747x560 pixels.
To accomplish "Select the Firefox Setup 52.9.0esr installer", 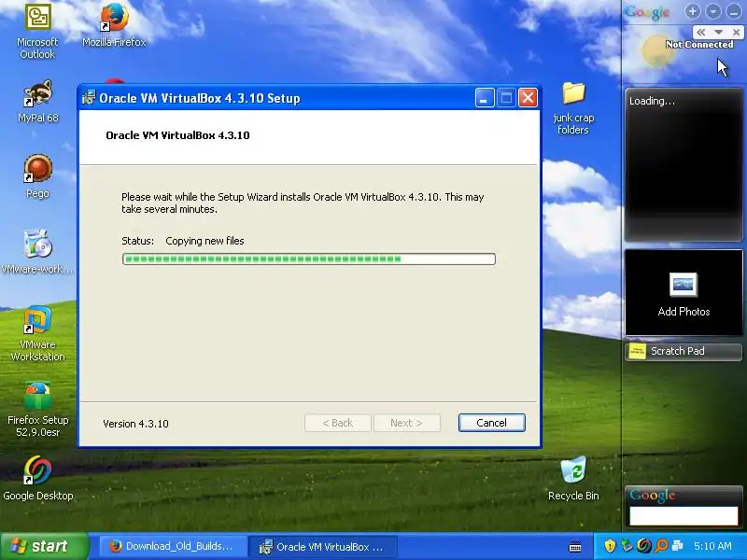I will 37,396.
